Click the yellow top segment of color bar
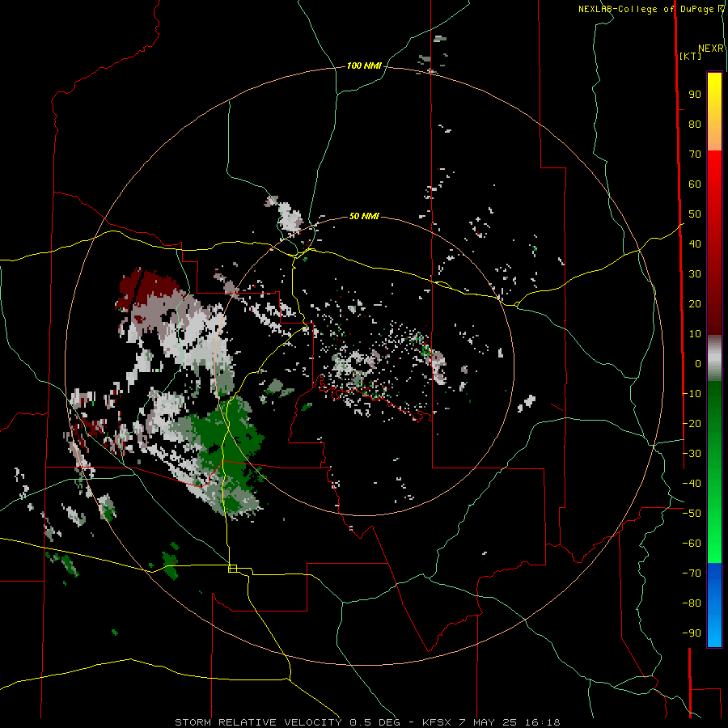Viewport: 728px width, 728px height. tap(714, 112)
